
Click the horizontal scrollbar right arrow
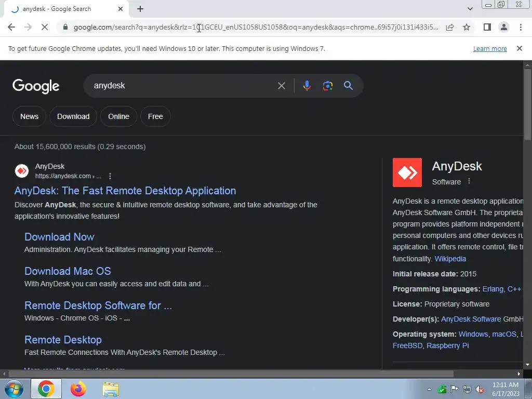[519, 374]
